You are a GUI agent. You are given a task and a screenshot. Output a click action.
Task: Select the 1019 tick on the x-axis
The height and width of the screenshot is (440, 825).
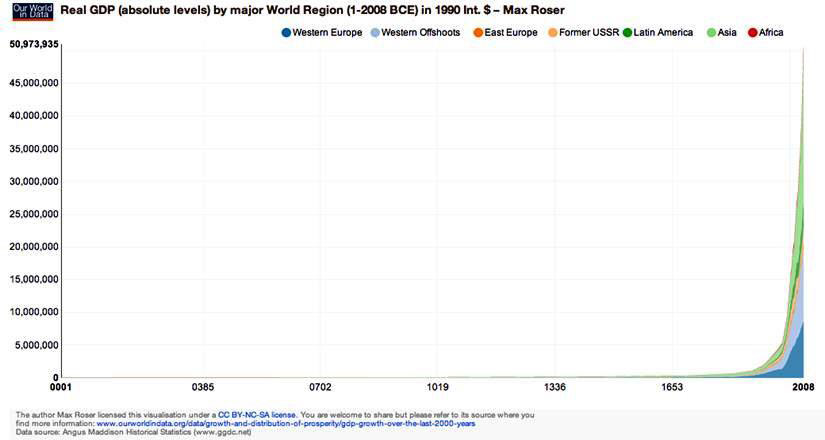click(436, 387)
